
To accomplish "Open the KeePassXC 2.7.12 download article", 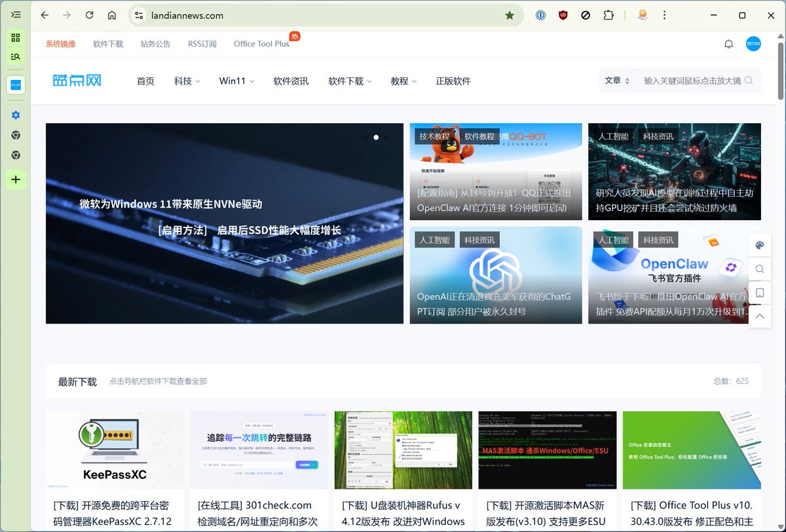I will coord(114,515).
